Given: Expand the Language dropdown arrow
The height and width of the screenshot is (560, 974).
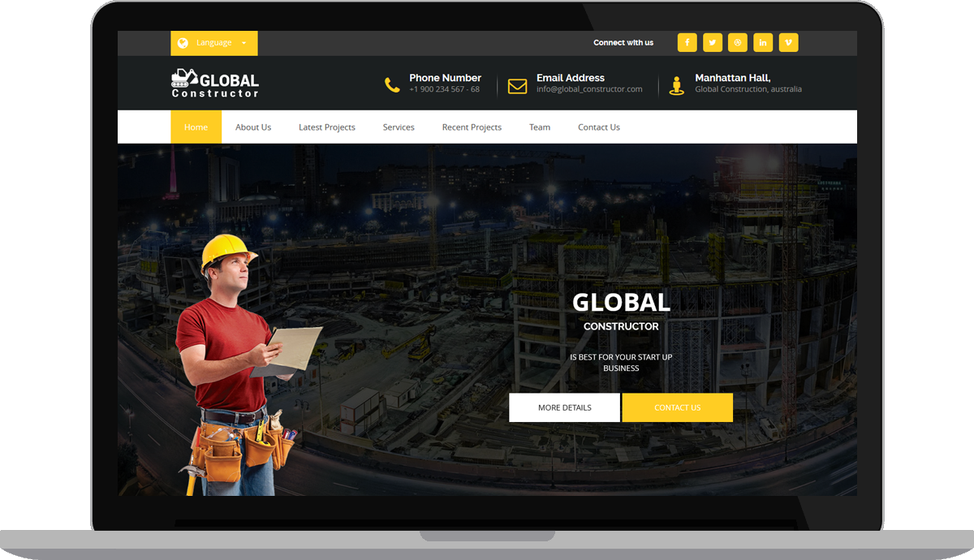Looking at the screenshot, I should click(243, 43).
